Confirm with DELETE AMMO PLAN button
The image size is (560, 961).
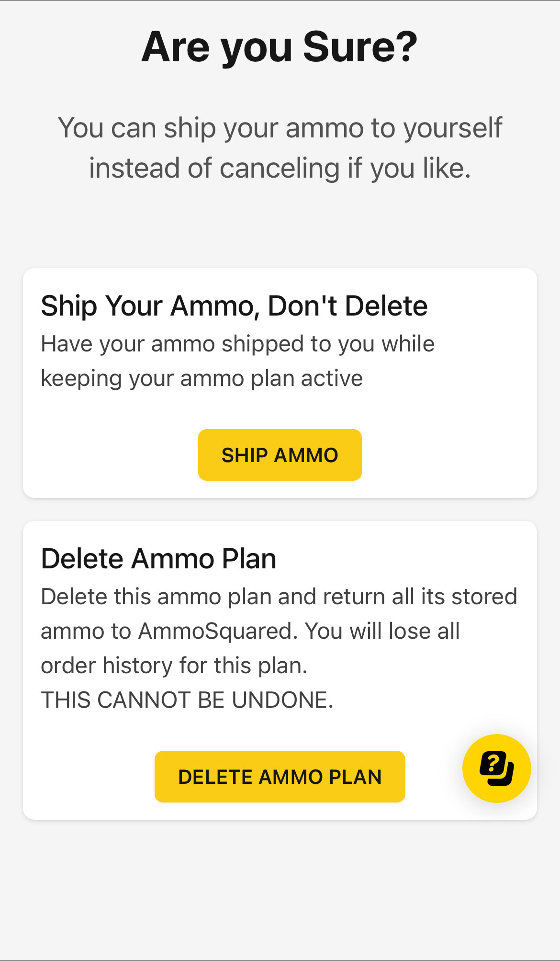[x=280, y=777]
